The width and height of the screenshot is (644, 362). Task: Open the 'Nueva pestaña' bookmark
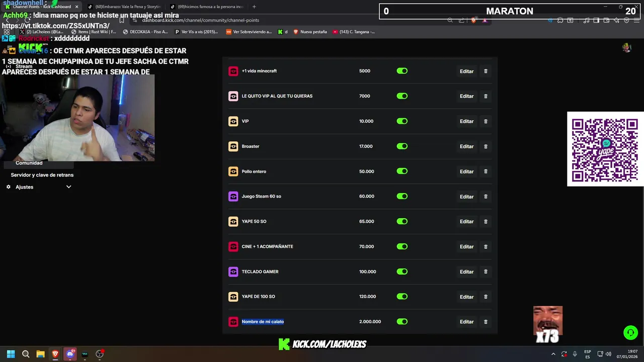pos(310,32)
